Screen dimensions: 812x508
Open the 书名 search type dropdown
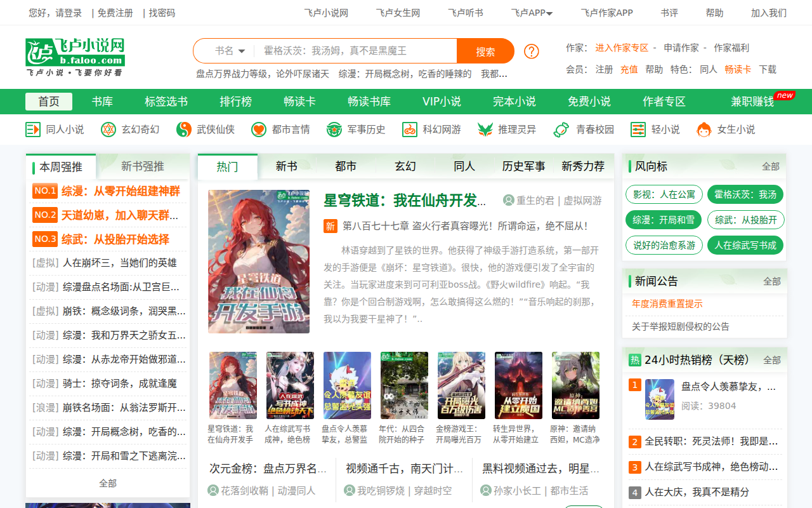click(x=230, y=51)
